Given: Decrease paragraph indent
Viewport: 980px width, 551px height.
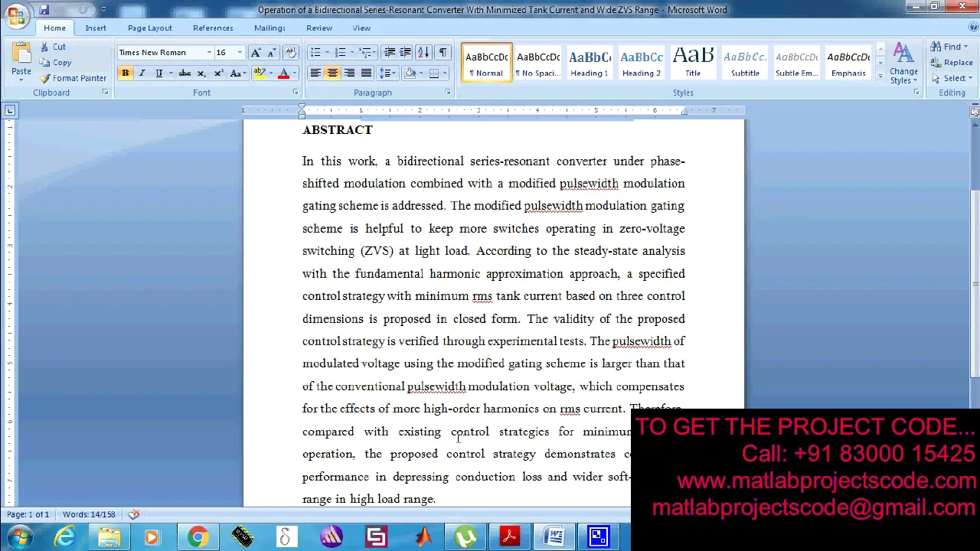Looking at the screenshot, I should click(x=390, y=53).
